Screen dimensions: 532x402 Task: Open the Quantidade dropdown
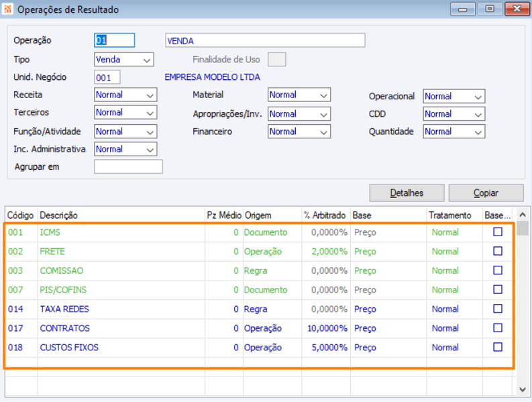[454, 132]
